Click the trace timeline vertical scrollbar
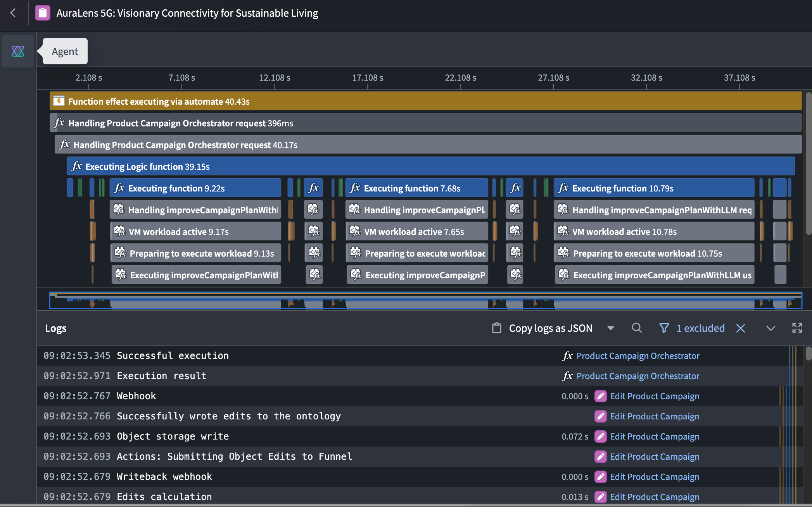 809,164
